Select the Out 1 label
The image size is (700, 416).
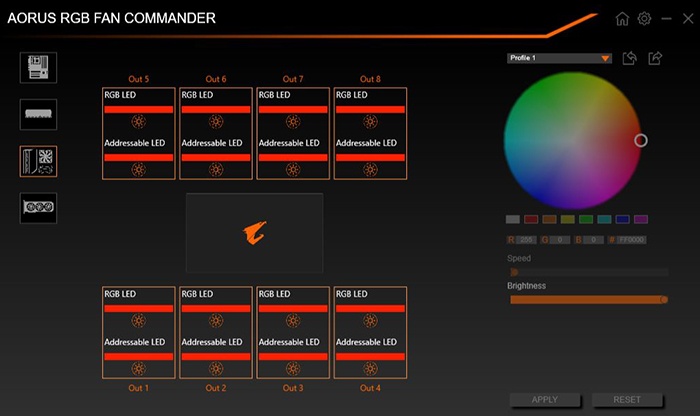click(x=138, y=388)
